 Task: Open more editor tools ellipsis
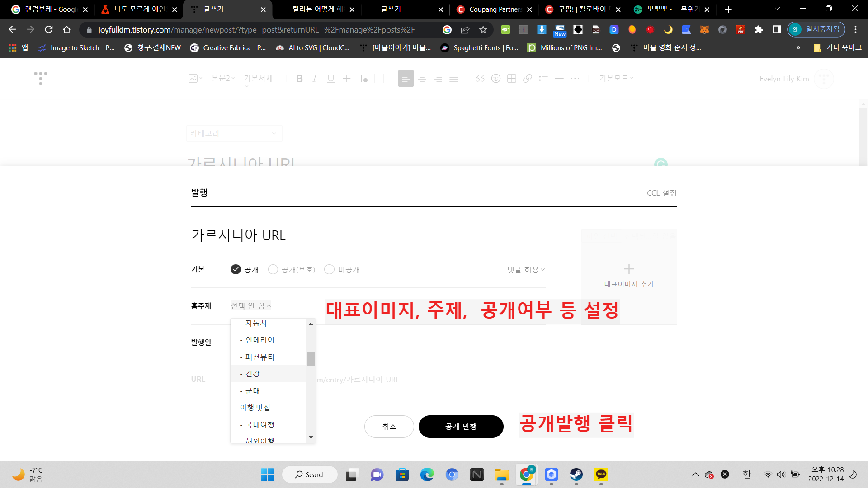click(575, 79)
